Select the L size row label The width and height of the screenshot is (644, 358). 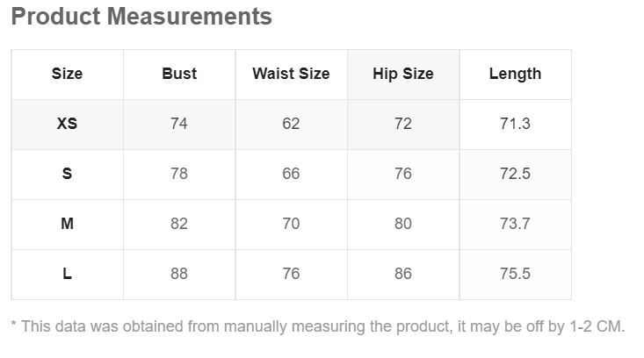pyautogui.click(x=67, y=274)
